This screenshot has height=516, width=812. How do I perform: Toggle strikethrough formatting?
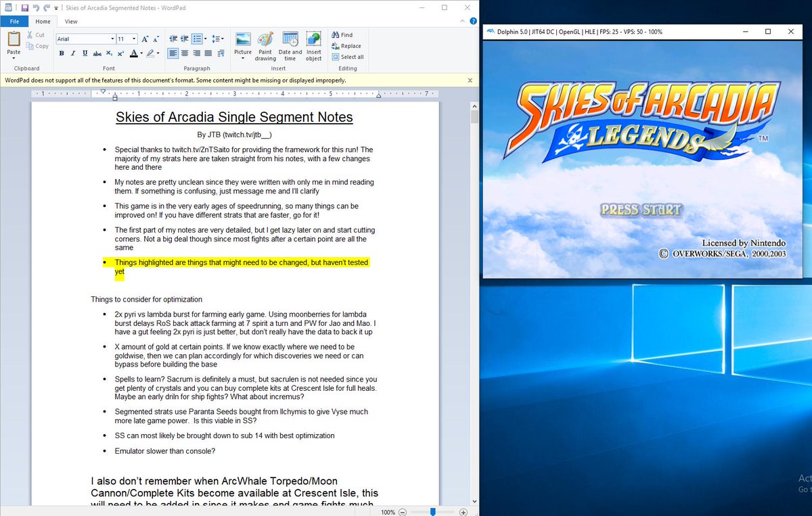tap(97, 53)
